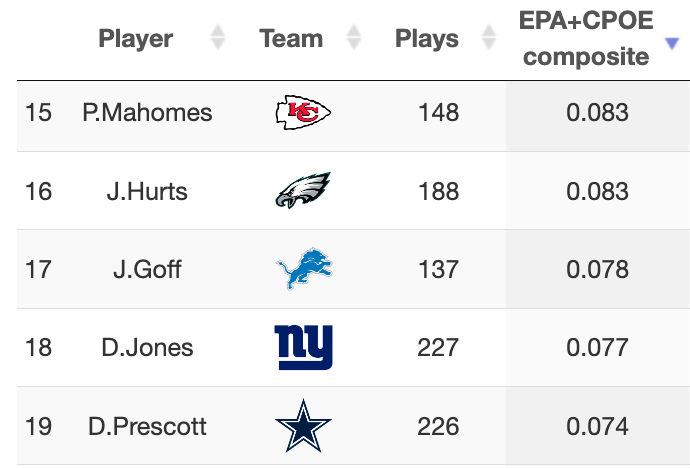690x468 pixels.
Task: Select D.Jones player name
Action: [147, 347]
